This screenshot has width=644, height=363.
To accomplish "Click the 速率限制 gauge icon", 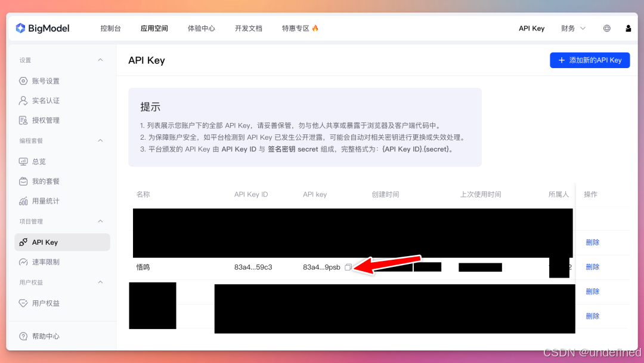I will coord(23,262).
